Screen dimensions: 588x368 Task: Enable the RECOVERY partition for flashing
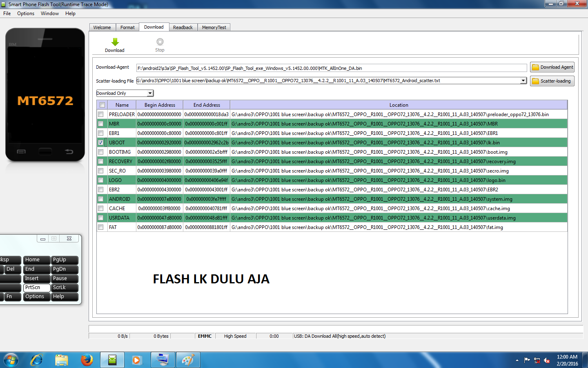pos(100,161)
